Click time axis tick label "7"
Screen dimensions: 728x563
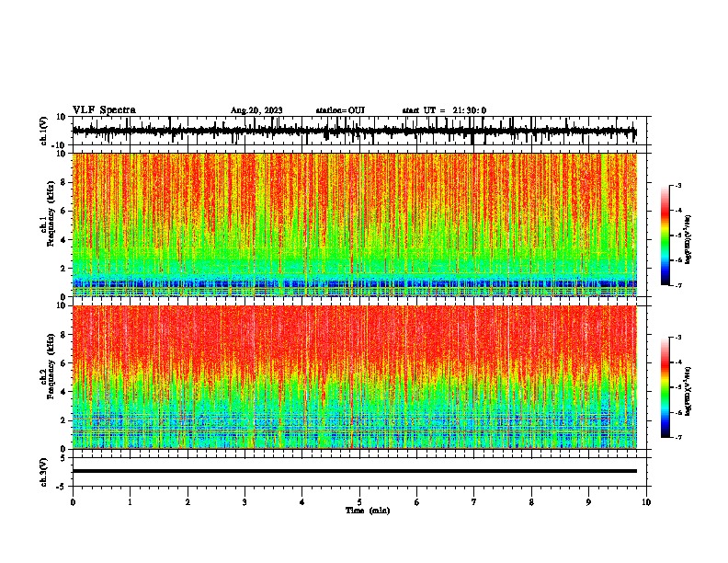(x=474, y=502)
